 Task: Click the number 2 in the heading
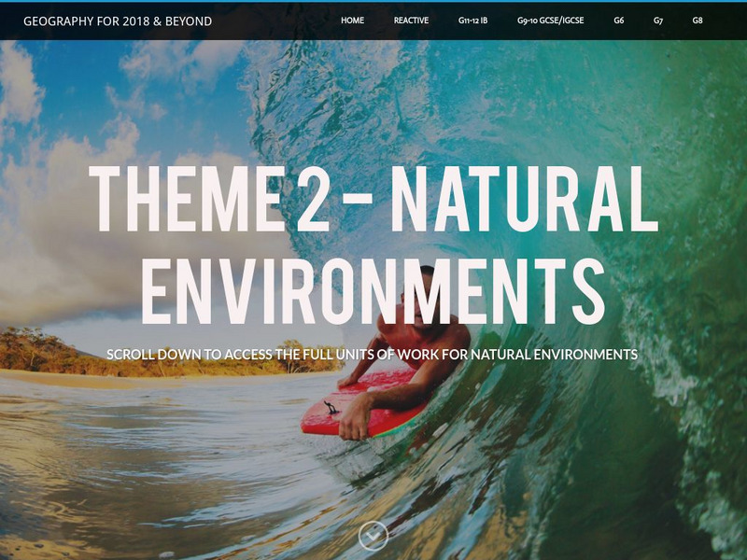tap(314, 199)
